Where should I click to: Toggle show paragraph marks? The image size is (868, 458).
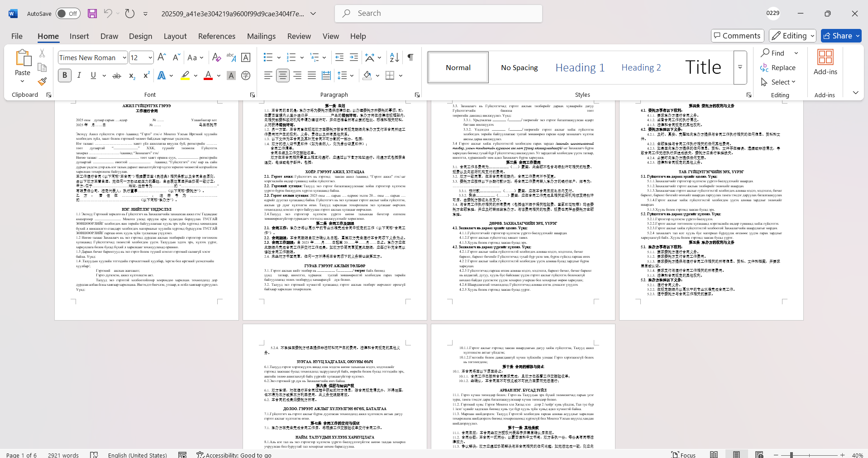pyautogui.click(x=410, y=57)
